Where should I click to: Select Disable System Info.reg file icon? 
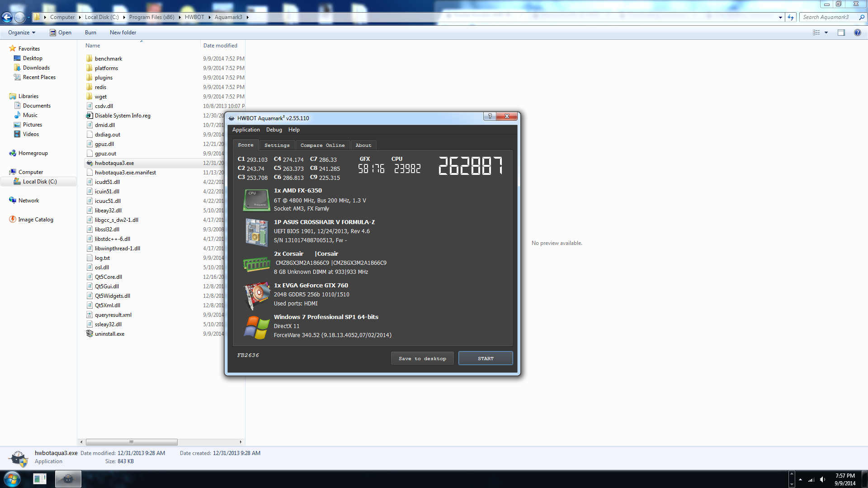(90, 116)
